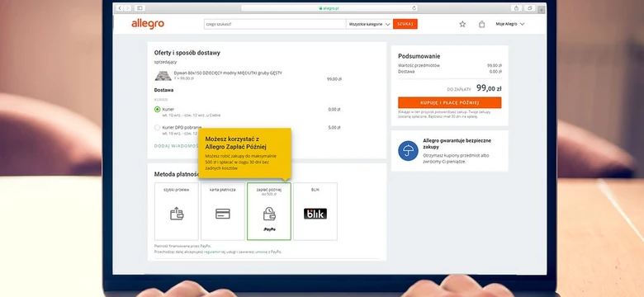The height and width of the screenshot is (297, 644).
Task: Click Kupuję i płacę później button
Action: [x=449, y=102]
